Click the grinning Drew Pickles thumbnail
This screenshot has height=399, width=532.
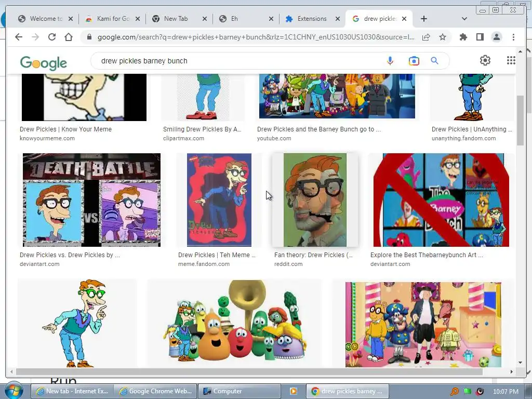click(84, 97)
